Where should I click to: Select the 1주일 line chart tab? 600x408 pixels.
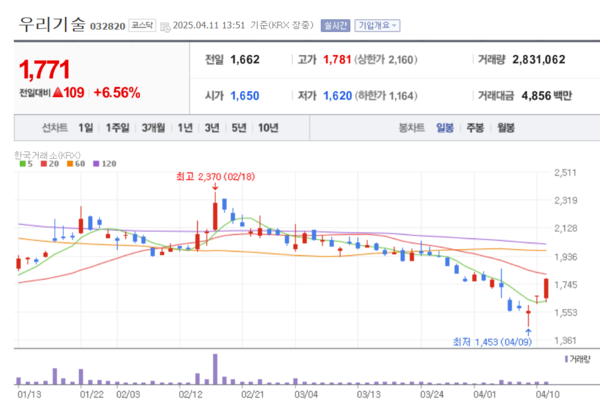(117, 128)
